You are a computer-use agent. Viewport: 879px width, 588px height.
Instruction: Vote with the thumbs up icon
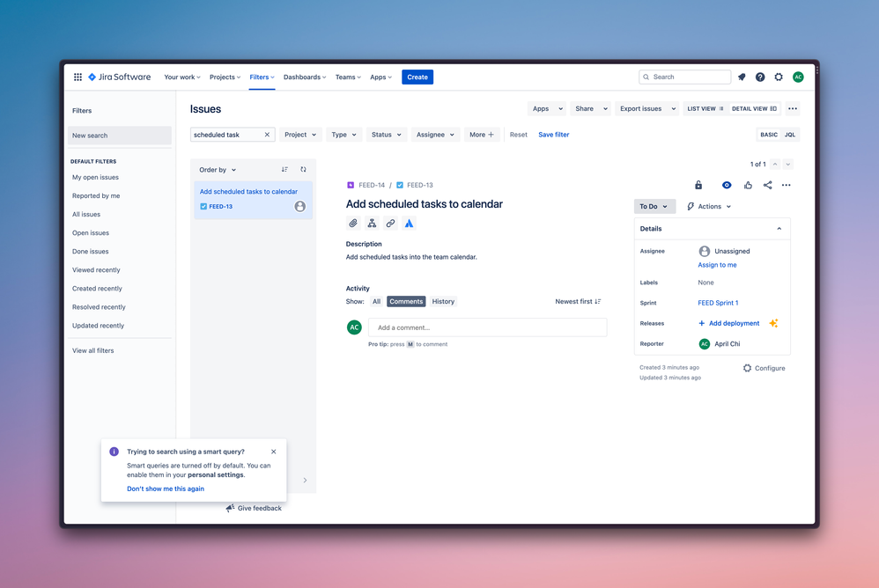point(748,185)
